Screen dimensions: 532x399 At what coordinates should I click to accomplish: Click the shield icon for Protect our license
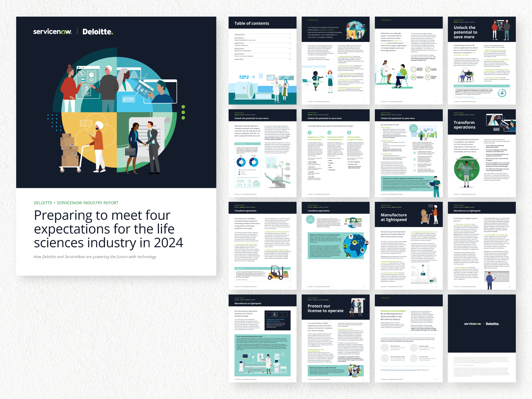pos(428,77)
